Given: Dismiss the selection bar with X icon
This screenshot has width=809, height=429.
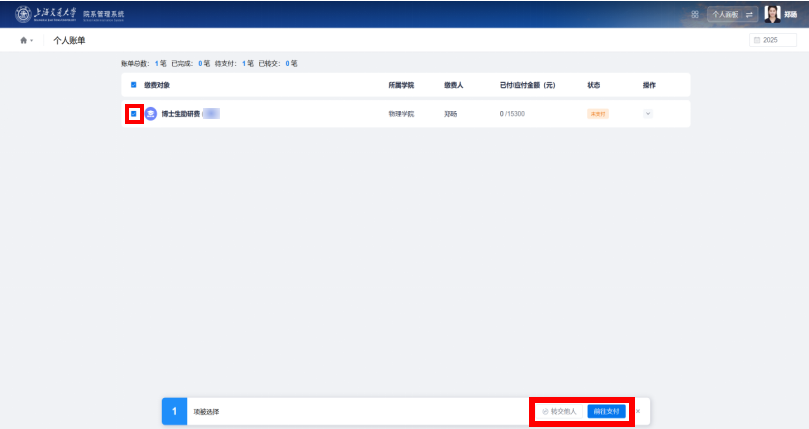Looking at the screenshot, I should click(x=638, y=411).
